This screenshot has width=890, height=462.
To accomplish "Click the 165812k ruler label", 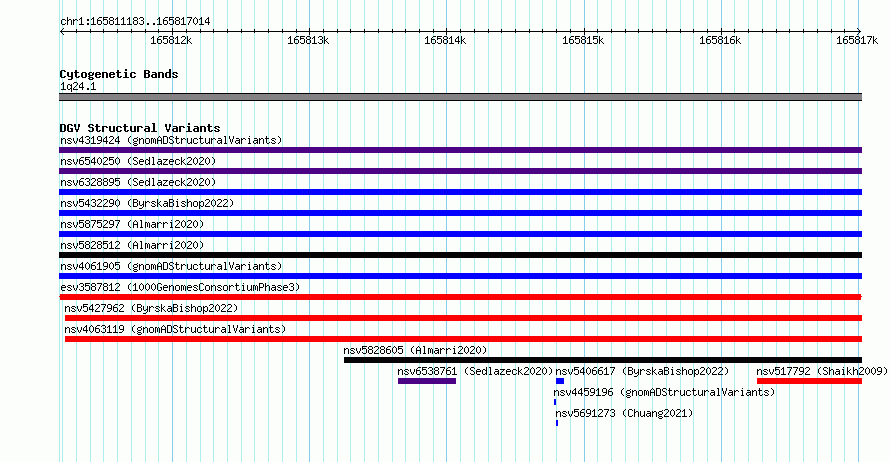I will coord(171,40).
